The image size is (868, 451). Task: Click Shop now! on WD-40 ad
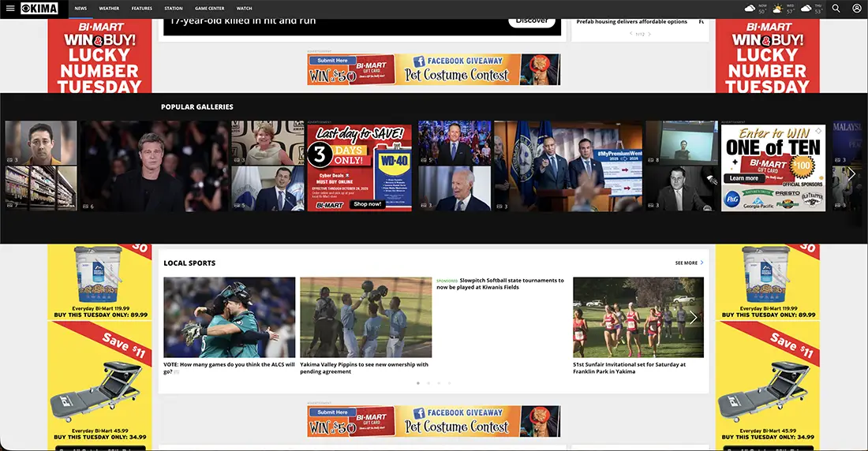(x=368, y=204)
